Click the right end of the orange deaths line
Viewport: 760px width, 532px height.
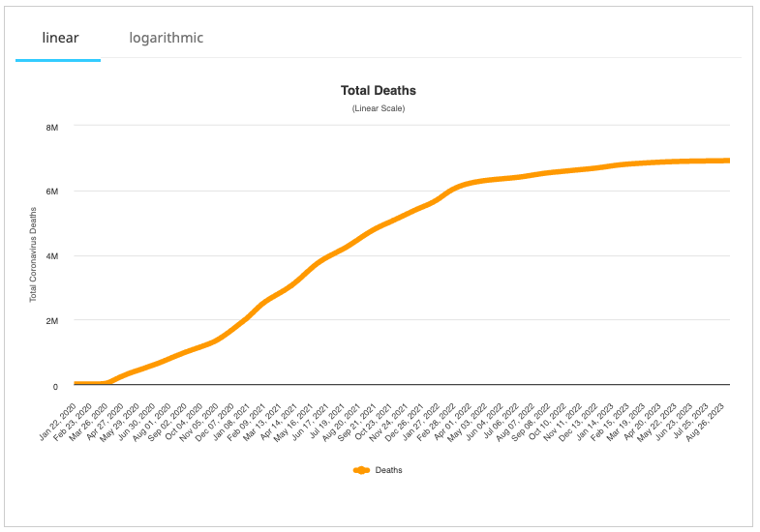click(x=727, y=161)
